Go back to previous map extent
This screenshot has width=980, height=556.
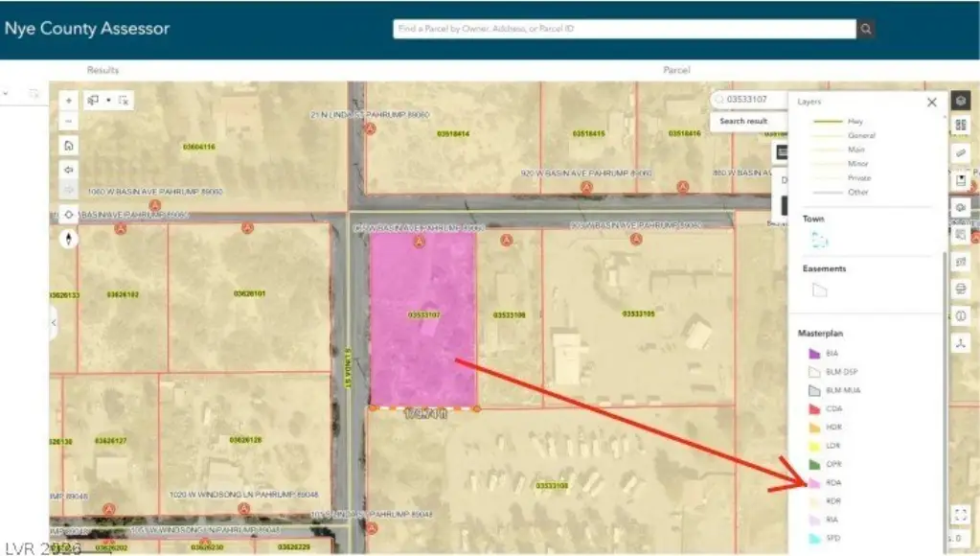(69, 170)
